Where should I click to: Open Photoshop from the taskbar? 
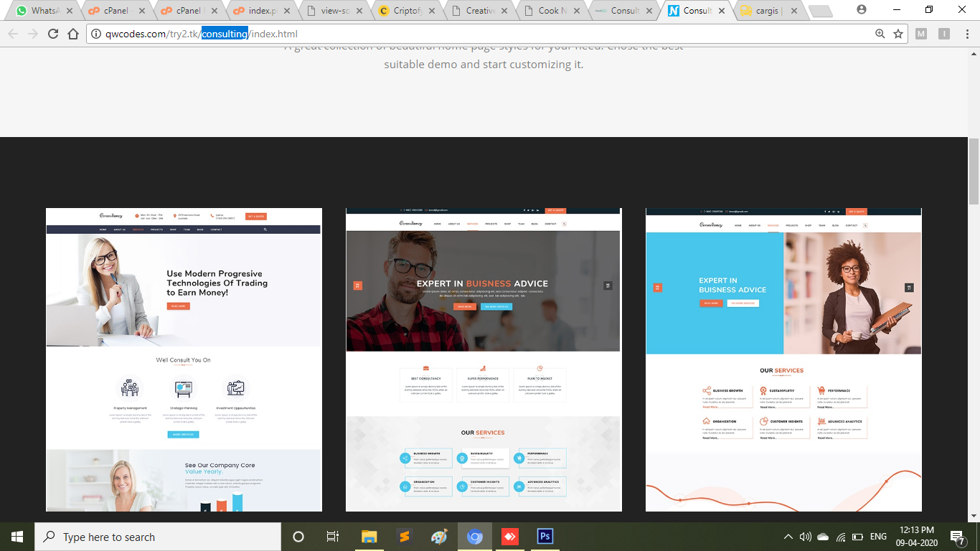point(545,537)
